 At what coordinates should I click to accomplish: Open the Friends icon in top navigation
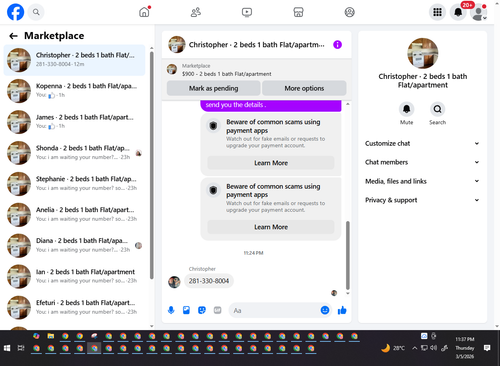point(196,12)
